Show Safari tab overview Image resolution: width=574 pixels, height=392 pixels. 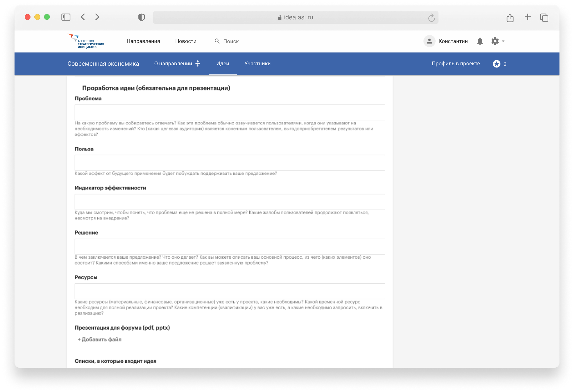pyautogui.click(x=544, y=17)
